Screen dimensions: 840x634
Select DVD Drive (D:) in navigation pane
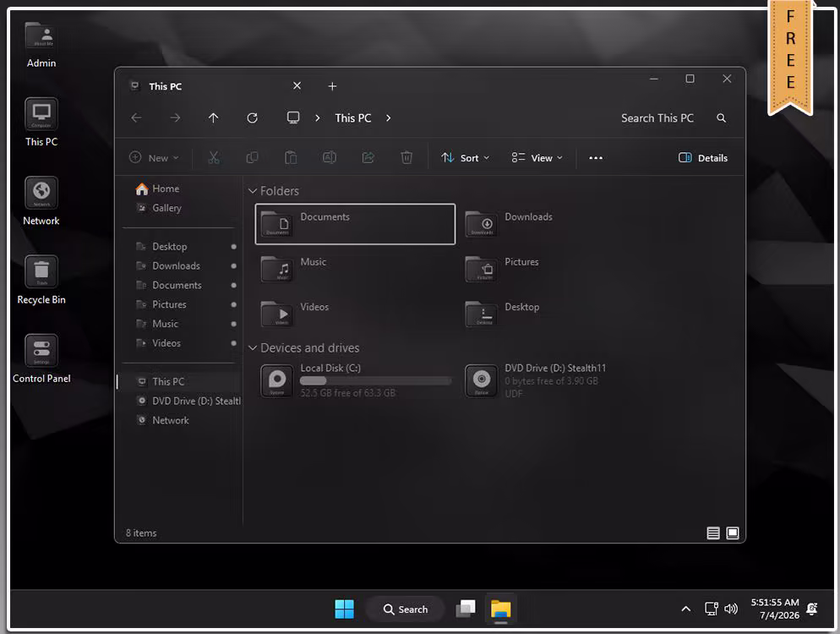(x=179, y=401)
